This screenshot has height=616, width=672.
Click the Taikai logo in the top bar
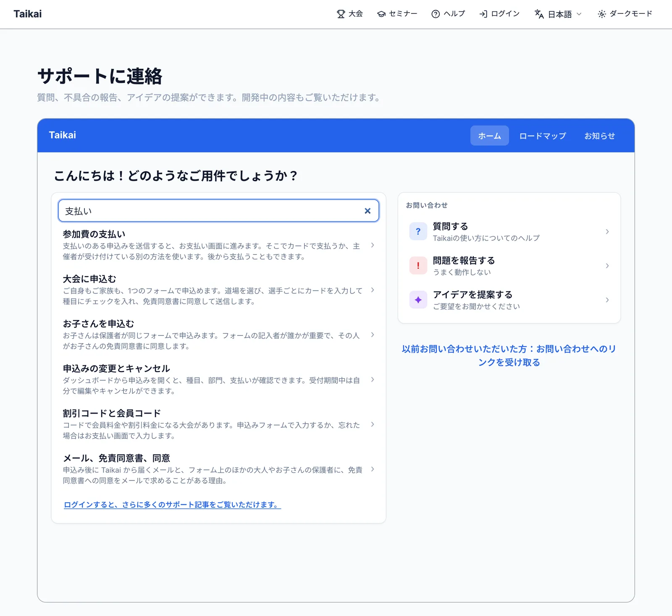(28, 14)
